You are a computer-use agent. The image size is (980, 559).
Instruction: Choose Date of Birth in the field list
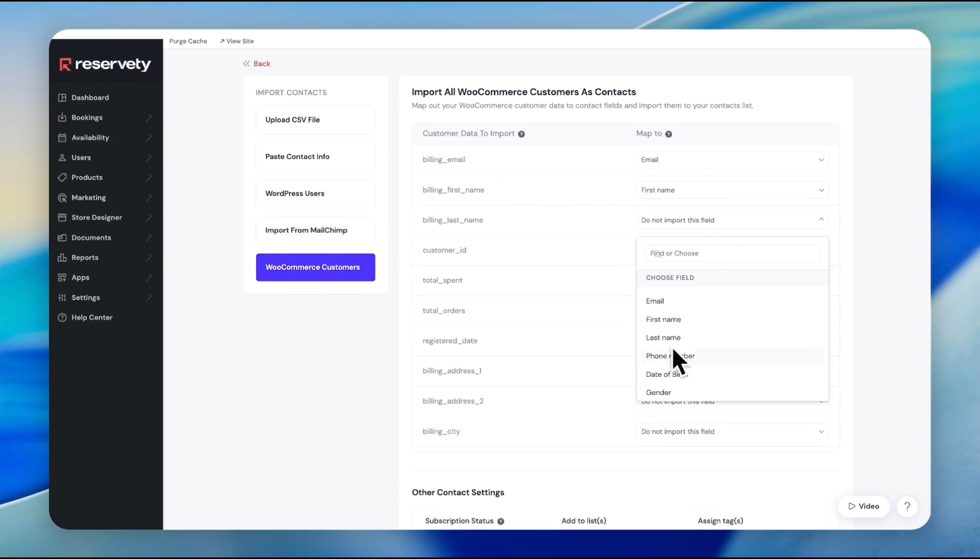point(732,374)
